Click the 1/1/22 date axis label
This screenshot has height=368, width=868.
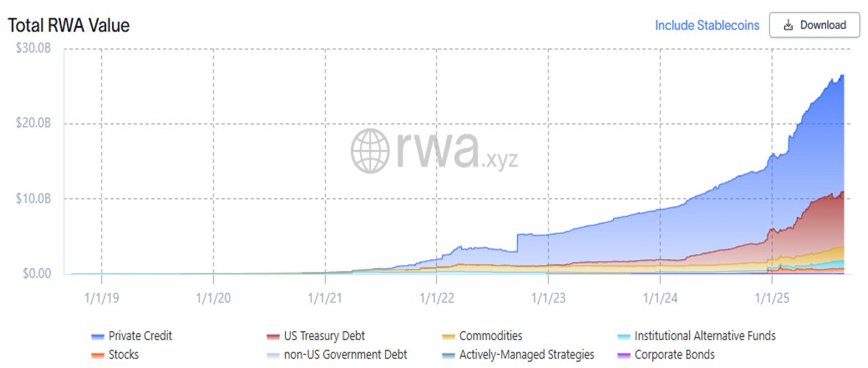point(437,298)
